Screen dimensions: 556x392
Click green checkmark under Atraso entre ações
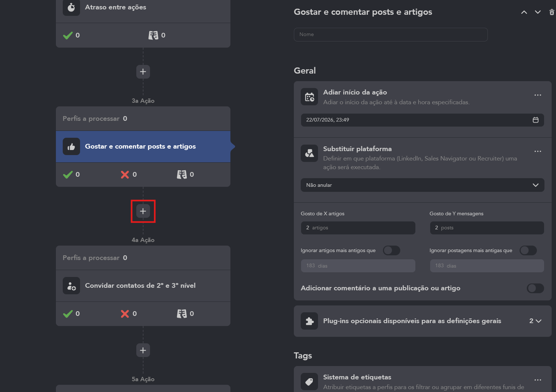[x=68, y=35]
